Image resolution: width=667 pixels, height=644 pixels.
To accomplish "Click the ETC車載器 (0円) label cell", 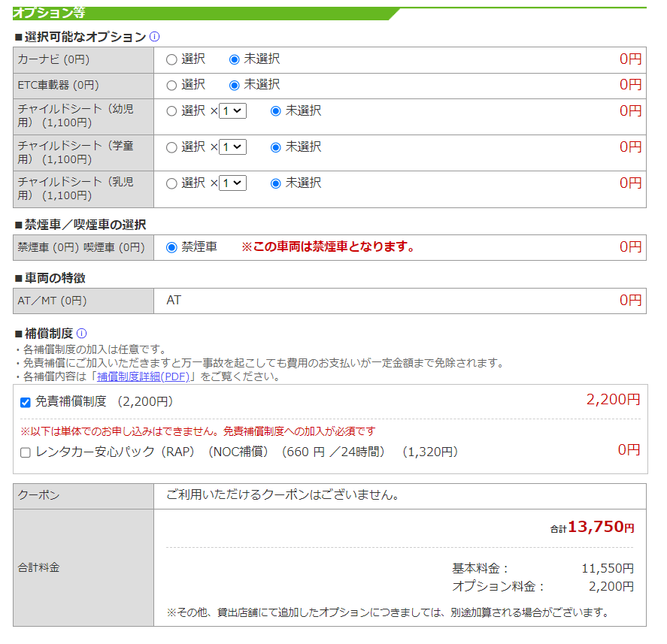I will pos(83,86).
